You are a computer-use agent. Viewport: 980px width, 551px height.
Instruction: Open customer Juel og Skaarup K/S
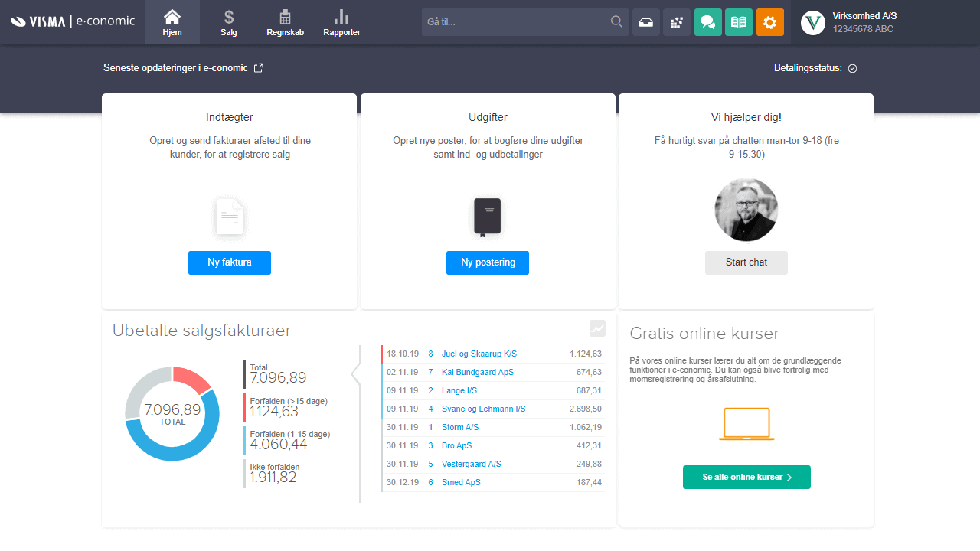479,354
